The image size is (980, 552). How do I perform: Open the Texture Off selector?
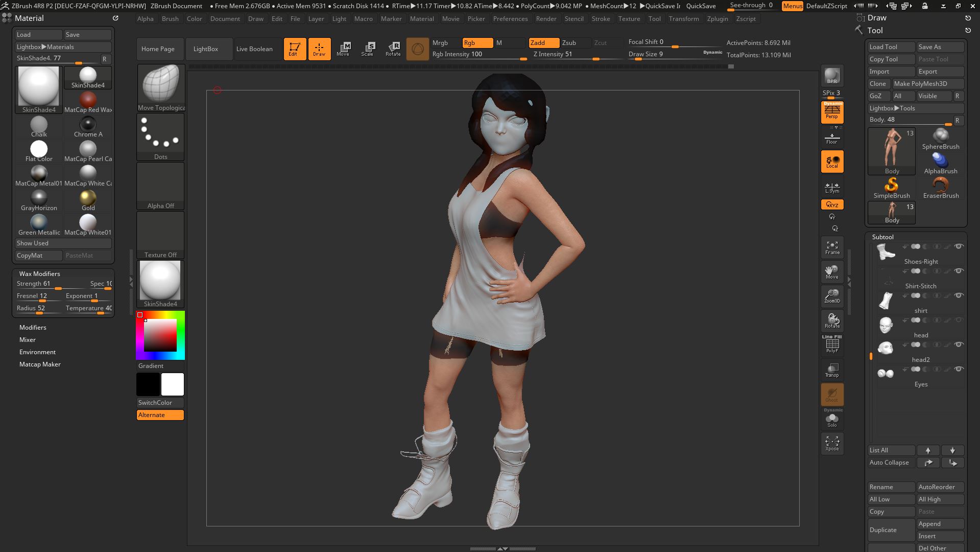tap(161, 235)
